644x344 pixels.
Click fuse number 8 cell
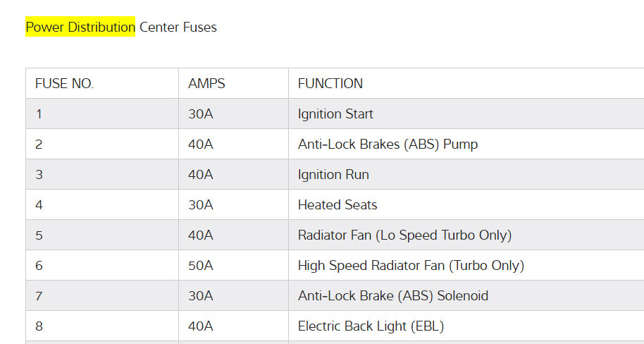click(39, 326)
